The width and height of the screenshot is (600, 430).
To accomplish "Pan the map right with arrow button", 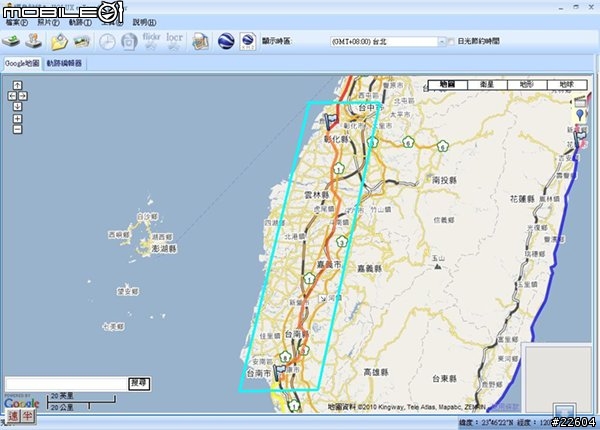I will pos(23,96).
